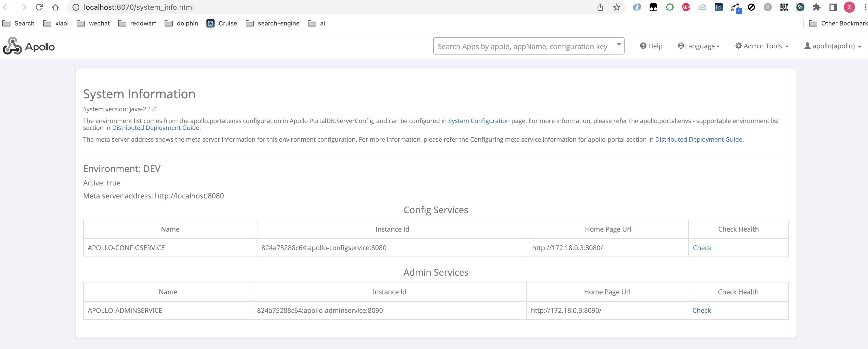
Task: Toggle the browser side panel
Action: pos(833,7)
